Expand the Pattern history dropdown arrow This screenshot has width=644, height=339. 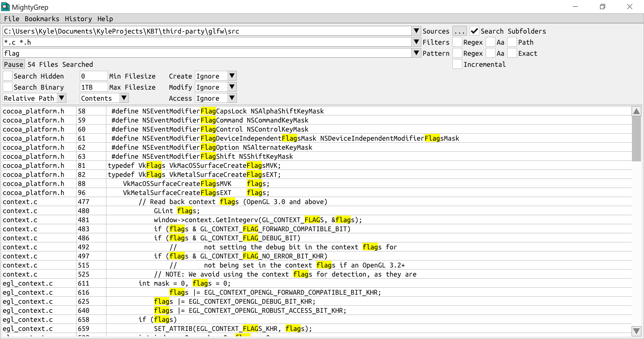pos(416,53)
